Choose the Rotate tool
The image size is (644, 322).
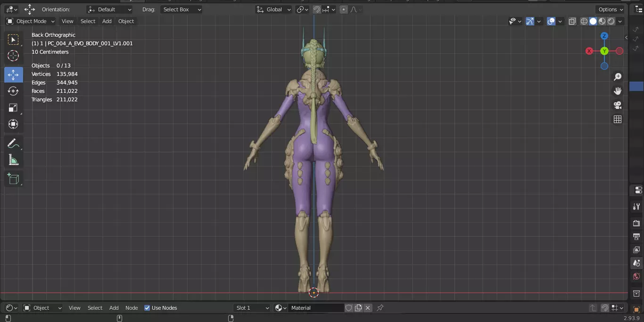[x=13, y=91]
